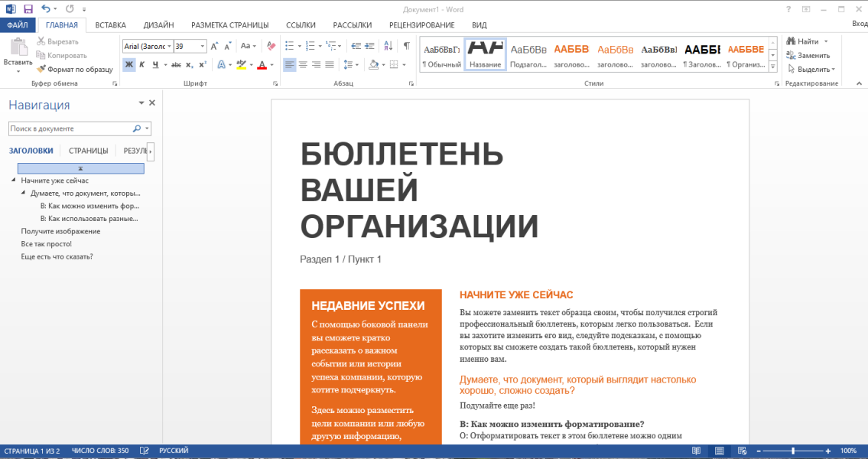This screenshot has height=459, width=868.
Task: Open bullets list dropdown arrow
Action: [300, 47]
